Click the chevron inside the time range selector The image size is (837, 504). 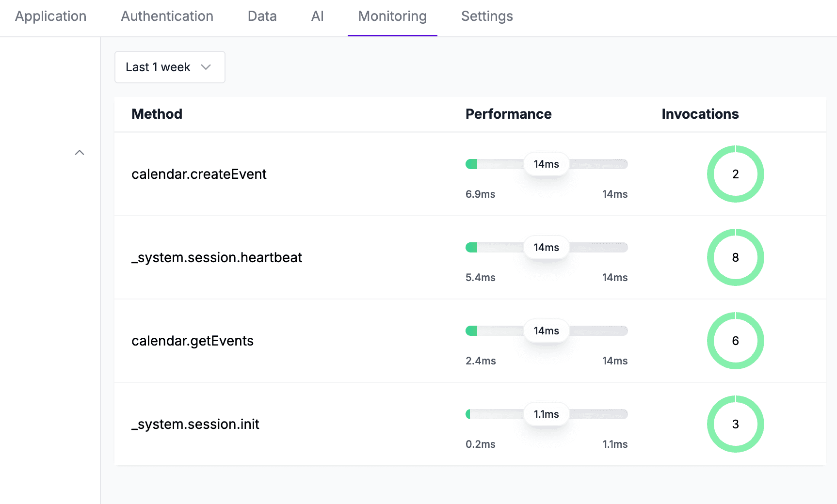pyautogui.click(x=206, y=67)
